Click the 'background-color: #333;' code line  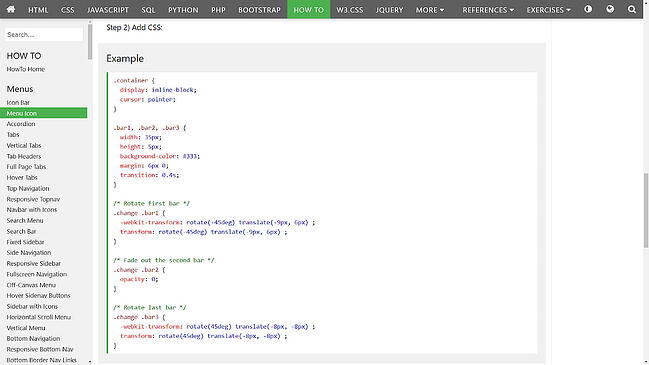coord(160,156)
